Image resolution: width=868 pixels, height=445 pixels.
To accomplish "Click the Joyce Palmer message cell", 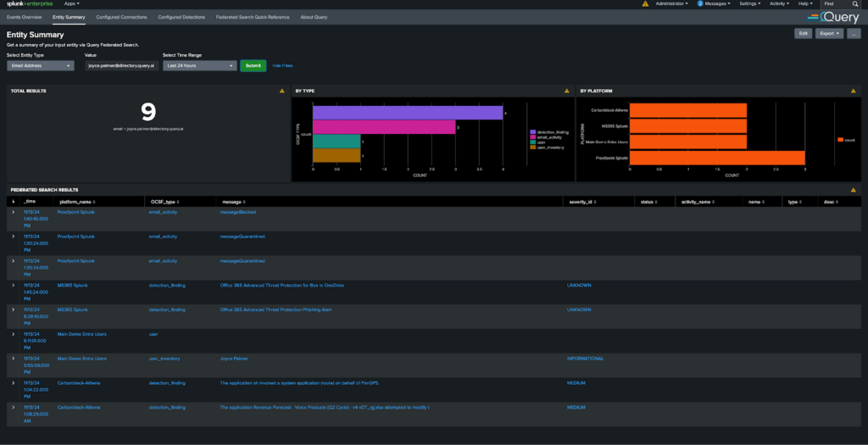I will (234, 358).
